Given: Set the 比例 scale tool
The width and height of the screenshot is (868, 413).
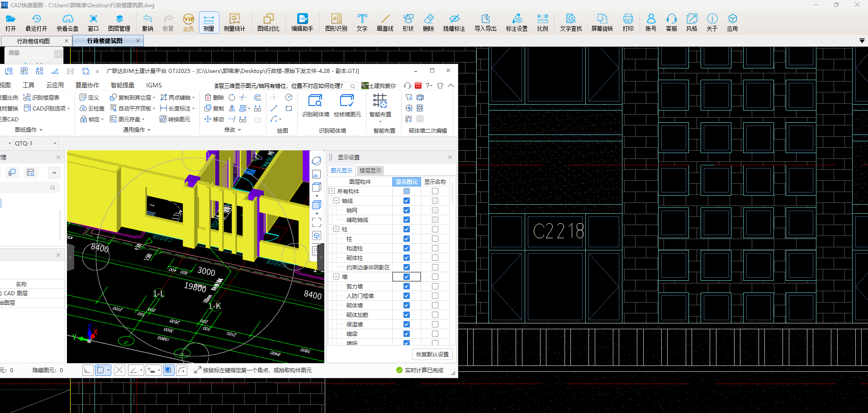Looking at the screenshot, I should pos(542,22).
